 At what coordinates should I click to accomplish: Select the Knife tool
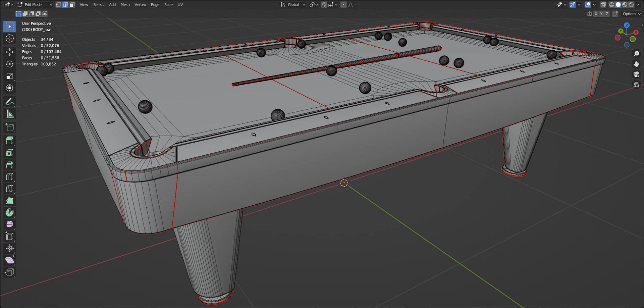pyautogui.click(x=9, y=189)
